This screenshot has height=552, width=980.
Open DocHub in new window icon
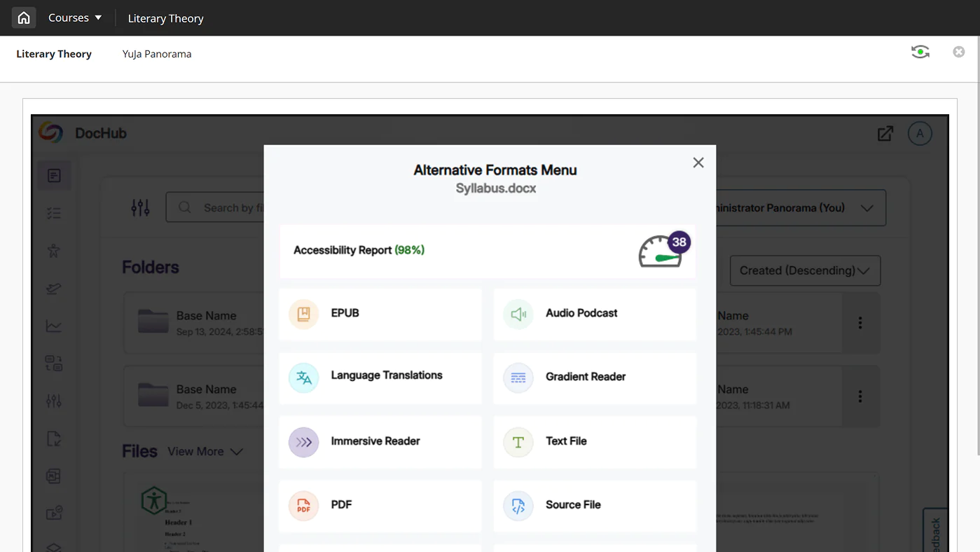tap(885, 133)
